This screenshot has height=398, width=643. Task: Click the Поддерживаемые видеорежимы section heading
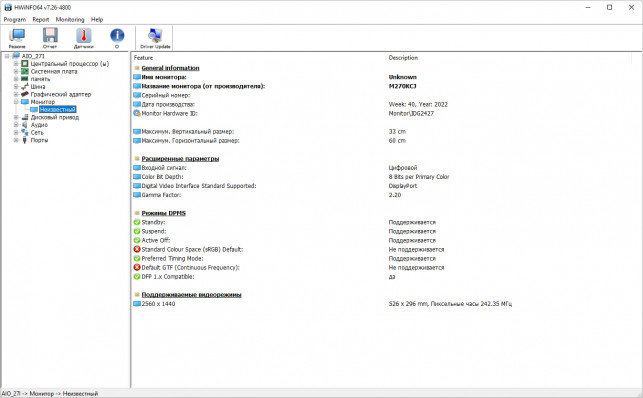191,295
